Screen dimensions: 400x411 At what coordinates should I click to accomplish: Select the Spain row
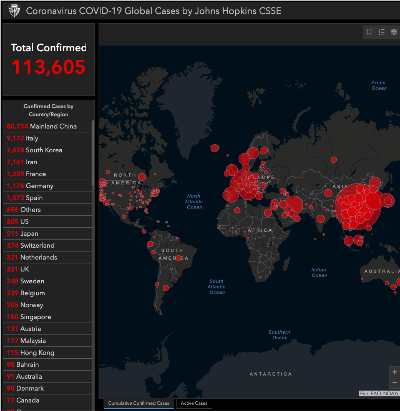[47, 198]
